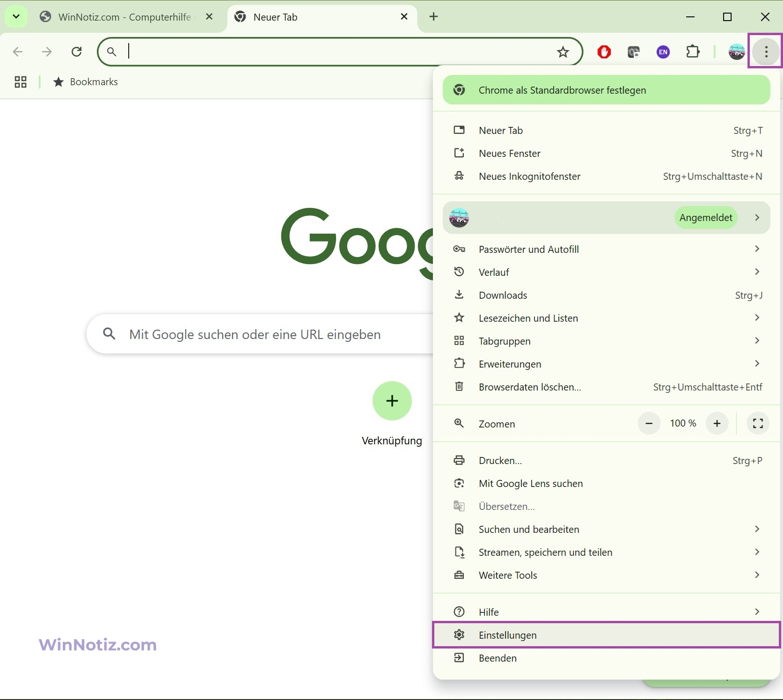The height and width of the screenshot is (700, 783).
Task: Click the Google search box on the page
Action: click(260, 334)
